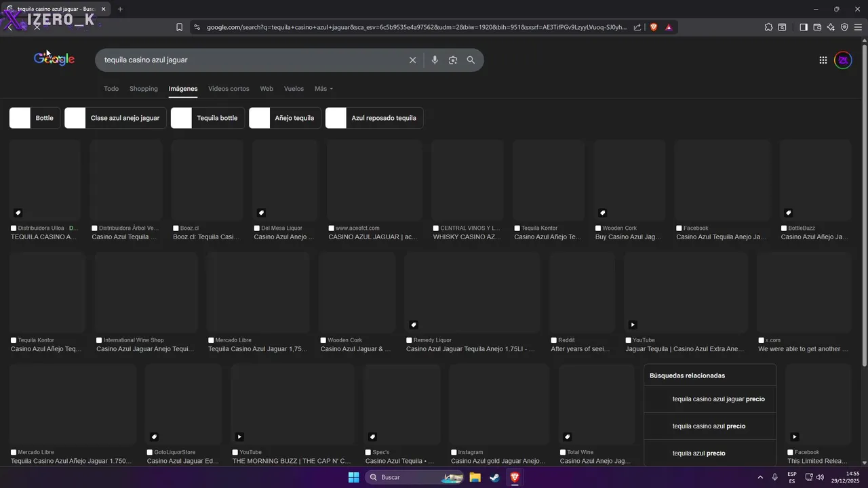The image size is (868, 488).
Task: Open File Explorer from the taskbar
Action: [x=475, y=477]
